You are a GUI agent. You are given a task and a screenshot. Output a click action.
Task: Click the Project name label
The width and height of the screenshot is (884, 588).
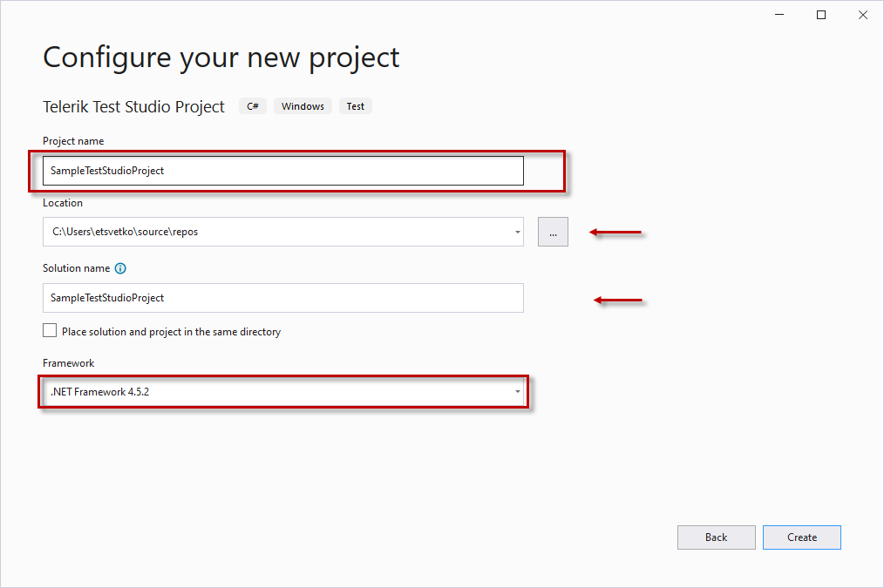pos(73,141)
